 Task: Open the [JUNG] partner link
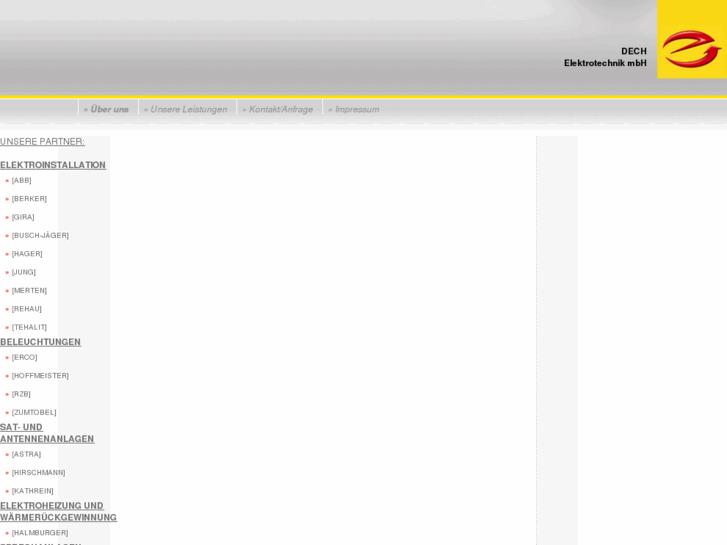[x=24, y=272]
